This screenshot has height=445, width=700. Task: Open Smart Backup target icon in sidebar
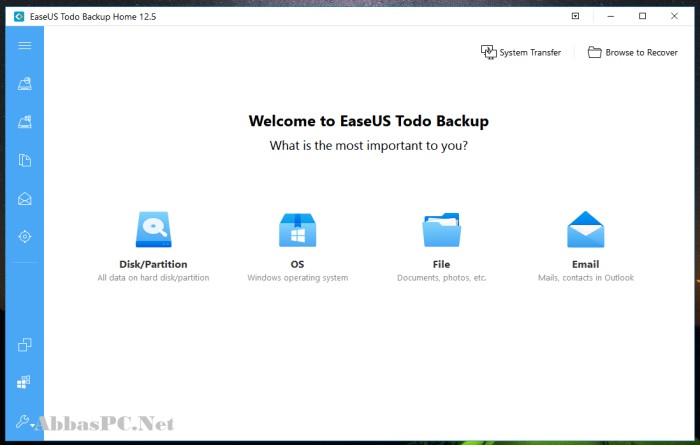pos(25,237)
